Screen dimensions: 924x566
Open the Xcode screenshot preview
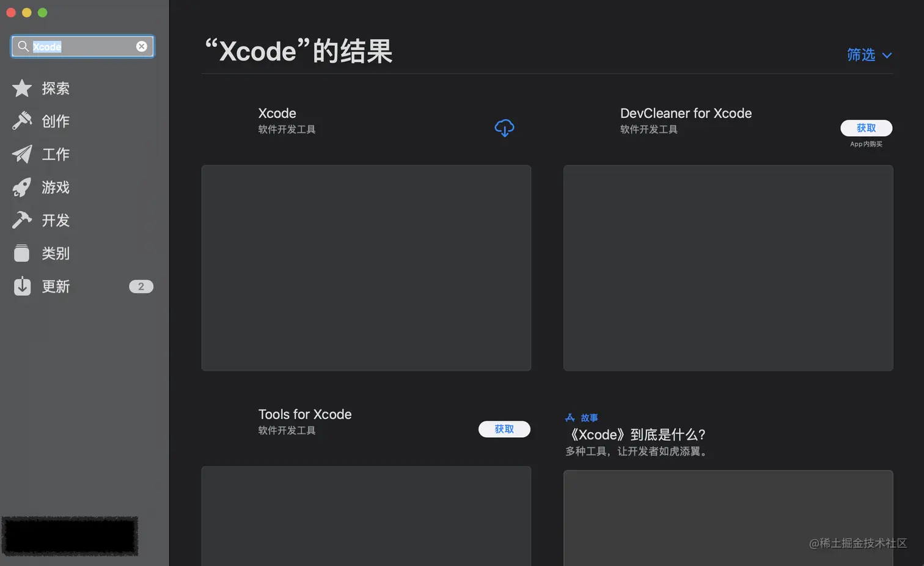[366, 267]
